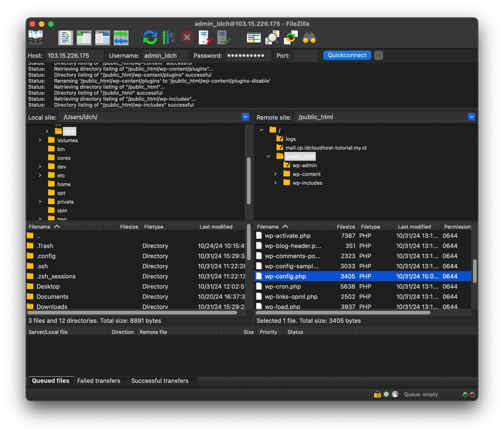Image resolution: width=504 pixels, height=435 pixels.
Task: Select wp-activate.php in the remote file list
Action: [x=363, y=236]
